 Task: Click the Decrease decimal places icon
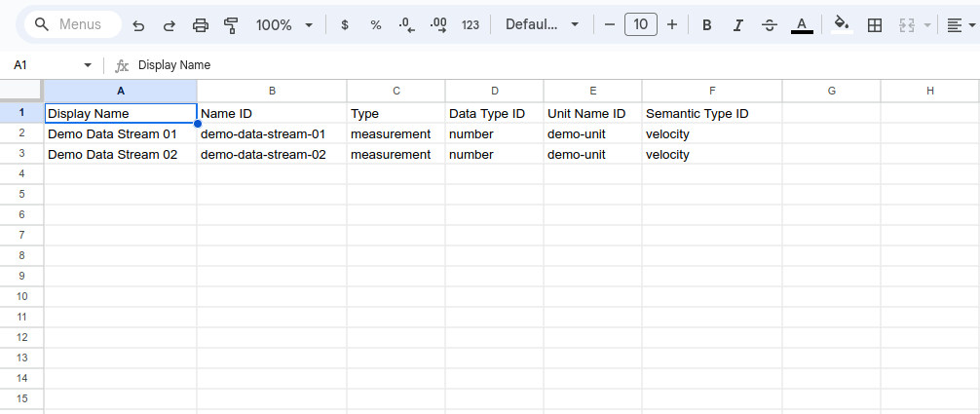click(x=407, y=25)
